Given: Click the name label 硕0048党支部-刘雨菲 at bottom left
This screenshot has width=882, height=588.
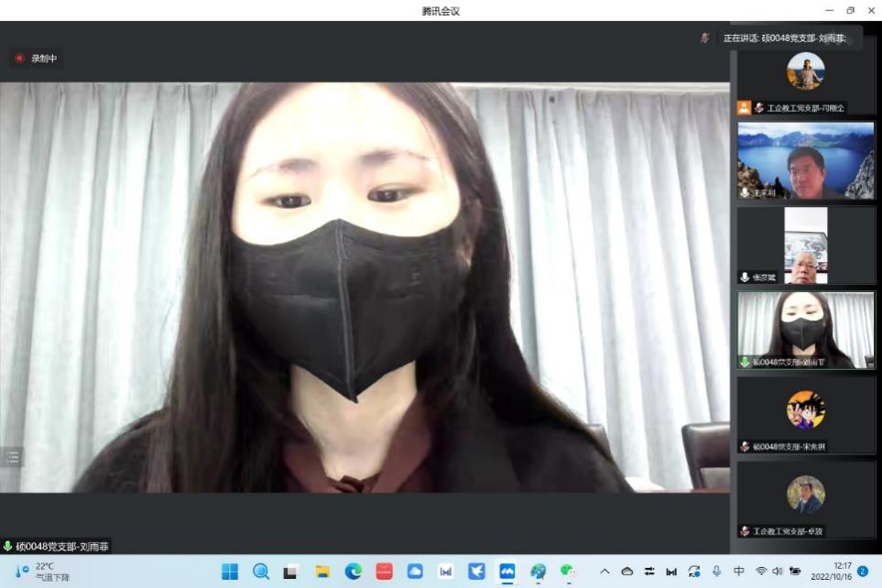Looking at the screenshot, I should point(57,547).
